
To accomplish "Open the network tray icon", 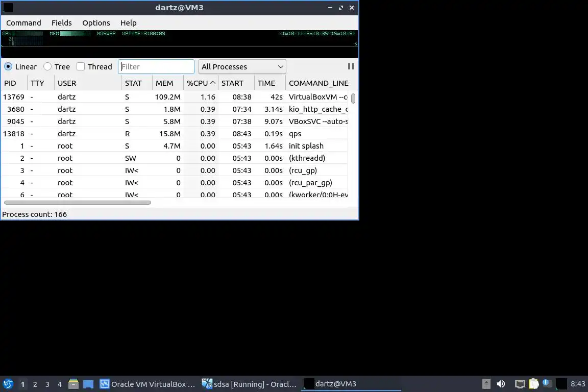I will (x=520, y=384).
